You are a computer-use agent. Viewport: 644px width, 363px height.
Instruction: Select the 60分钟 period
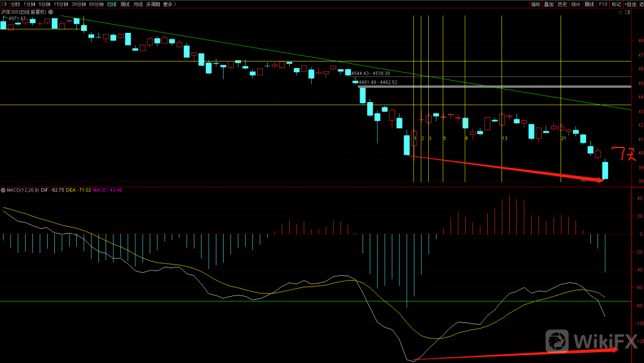pyautogui.click(x=97, y=4)
